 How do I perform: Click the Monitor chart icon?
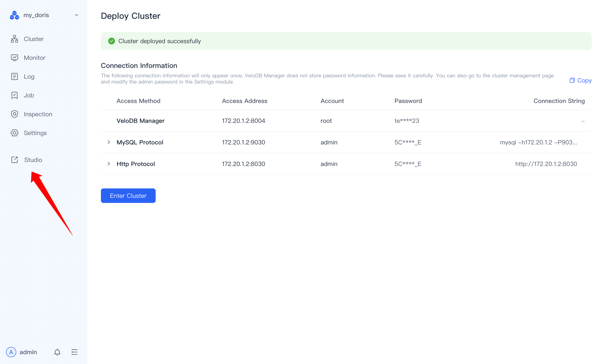tap(15, 58)
